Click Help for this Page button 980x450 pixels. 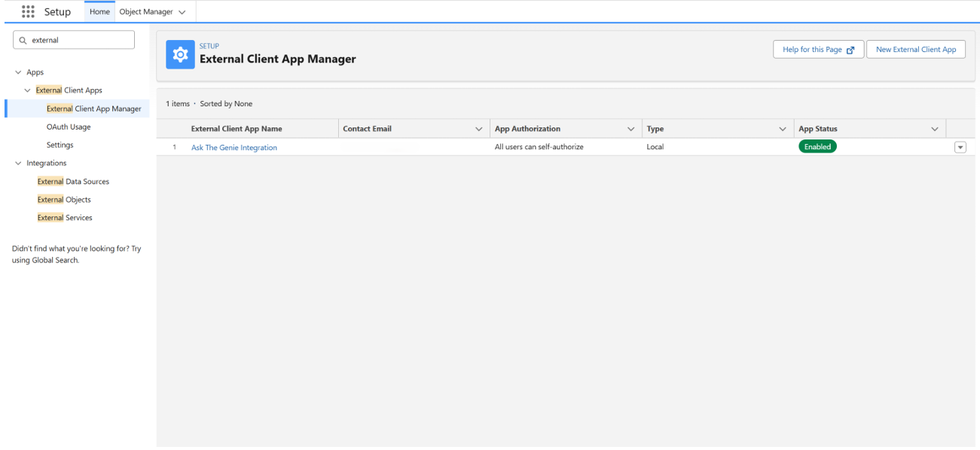[x=818, y=50]
